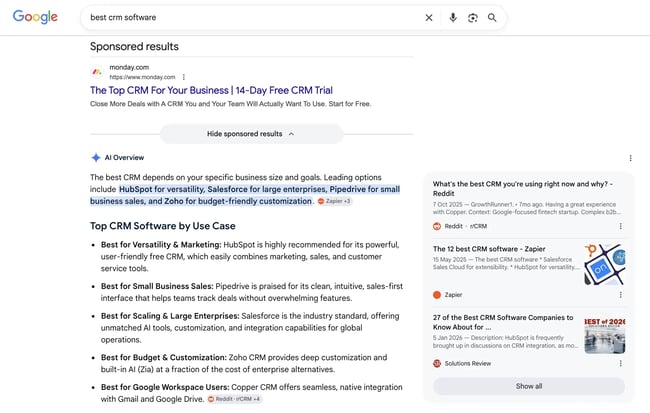The image size is (650, 413).
Task: Click the 5 Jan 2026 Solutions Review snippet
Action: [505, 342]
